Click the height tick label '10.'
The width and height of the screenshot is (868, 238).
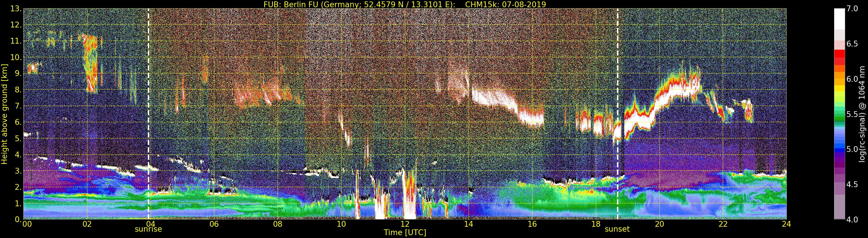(x=16, y=57)
